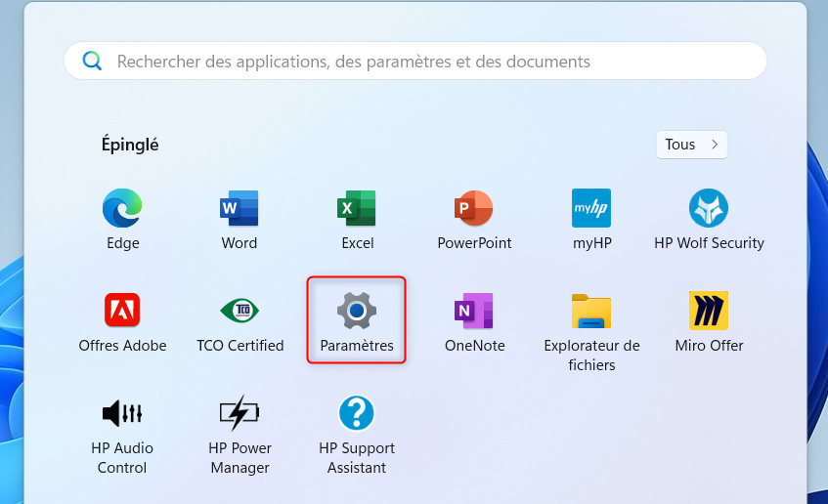Open HP Support Assistant
828x504 pixels.
[x=357, y=413]
